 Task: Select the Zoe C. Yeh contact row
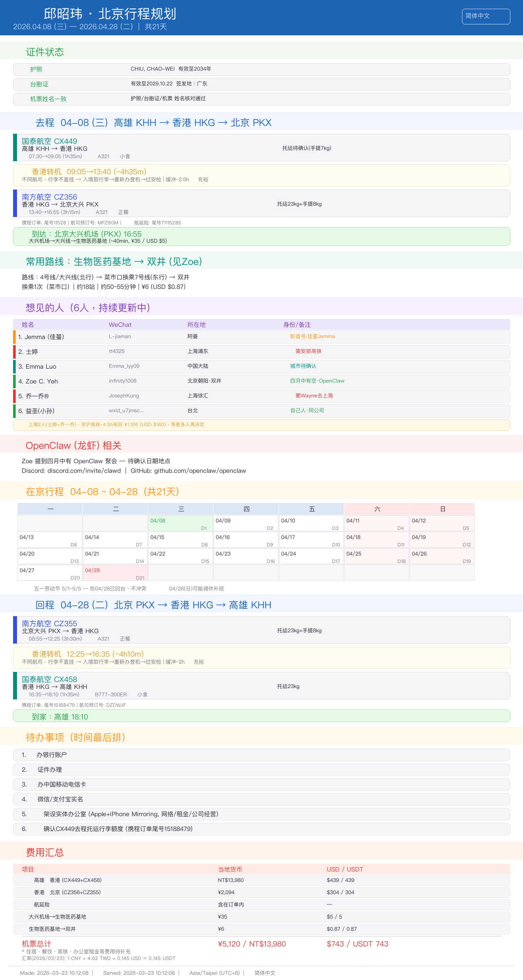click(x=261, y=381)
